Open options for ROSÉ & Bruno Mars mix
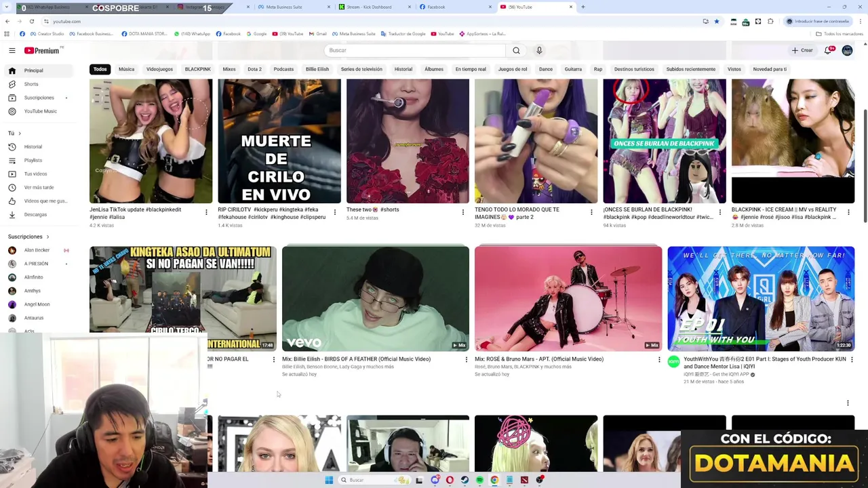 [x=658, y=359]
